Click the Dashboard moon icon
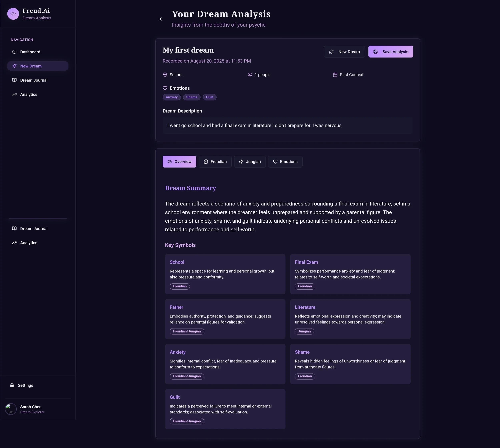The height and width of the screenshot is (448, 500). [x=14, y=52]
